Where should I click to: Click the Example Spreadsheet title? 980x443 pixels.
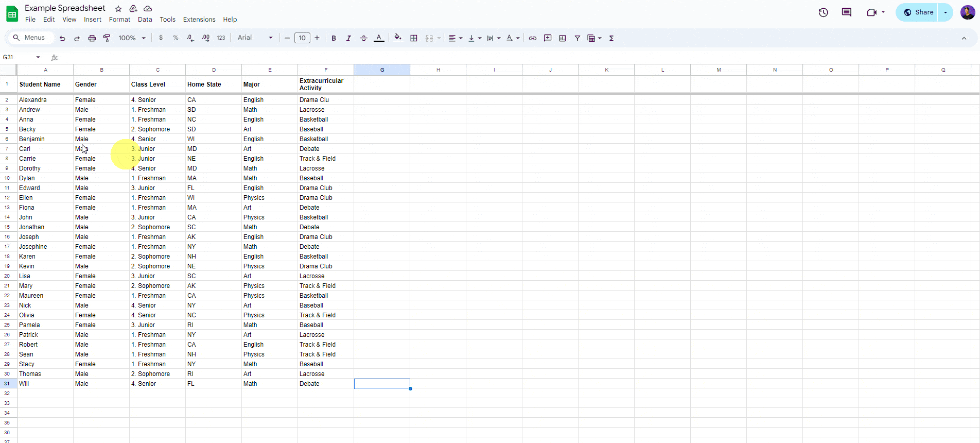[65, 8]
